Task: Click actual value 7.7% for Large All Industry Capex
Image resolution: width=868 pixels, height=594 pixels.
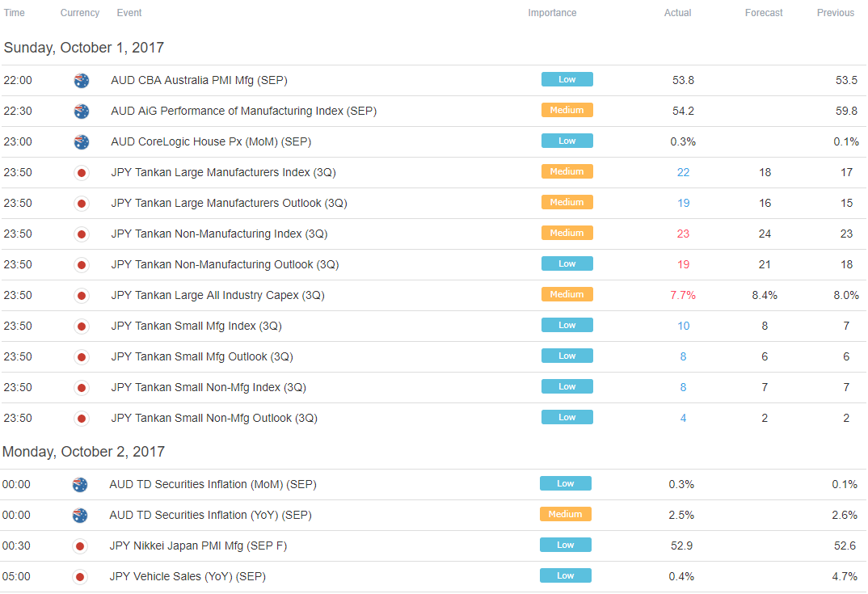Action: coord(683,296)
